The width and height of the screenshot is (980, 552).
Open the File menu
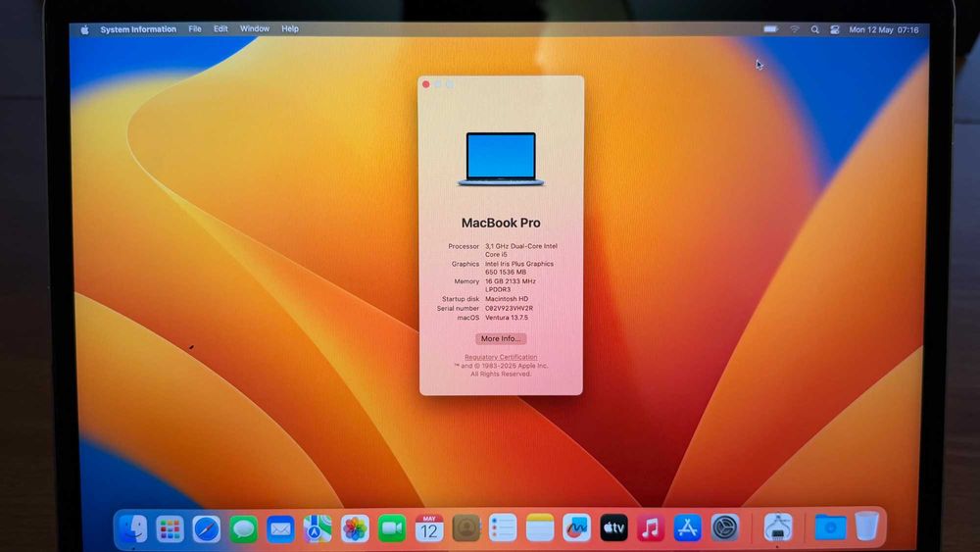[x=195, y=28]
